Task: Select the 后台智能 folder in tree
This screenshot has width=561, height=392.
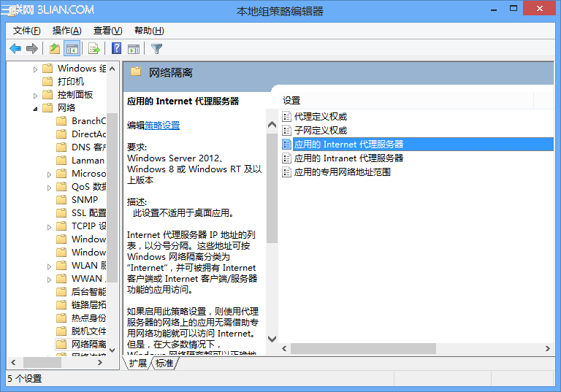Action: point(88,291)
